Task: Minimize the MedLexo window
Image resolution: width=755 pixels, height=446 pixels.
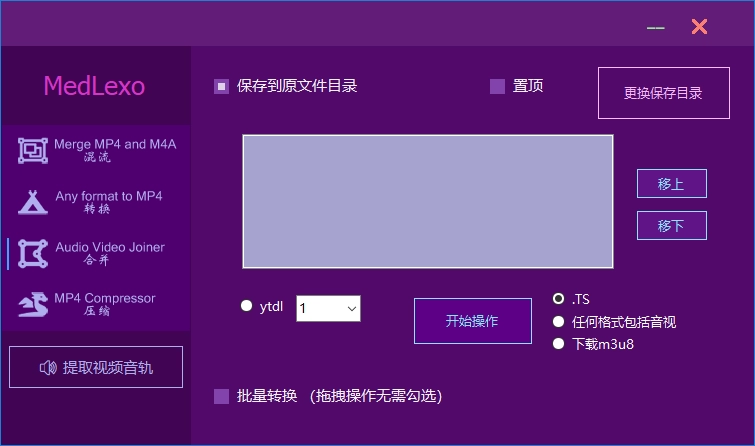Action: pos(656,27)
